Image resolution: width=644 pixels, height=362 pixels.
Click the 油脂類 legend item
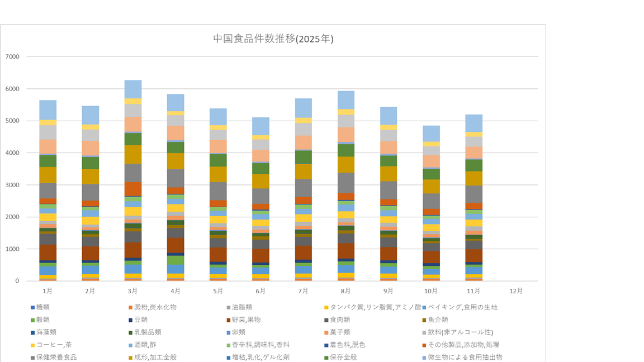[241, 307]
